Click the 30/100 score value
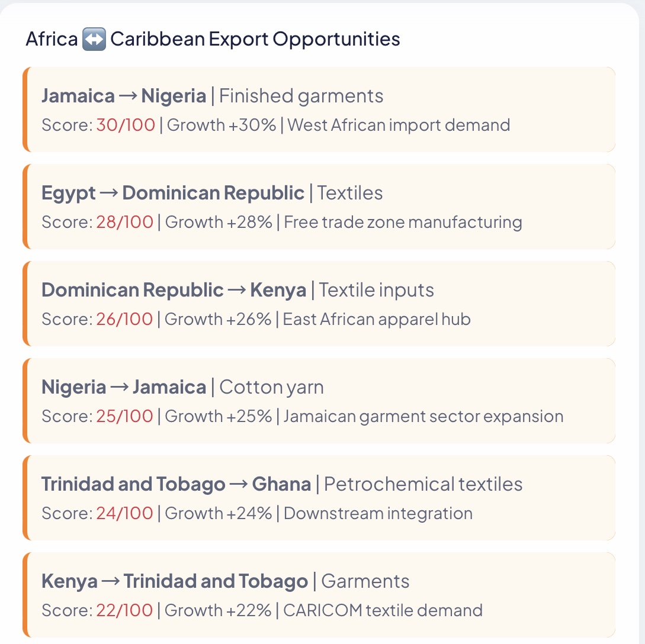 click(x=126, y=125)
